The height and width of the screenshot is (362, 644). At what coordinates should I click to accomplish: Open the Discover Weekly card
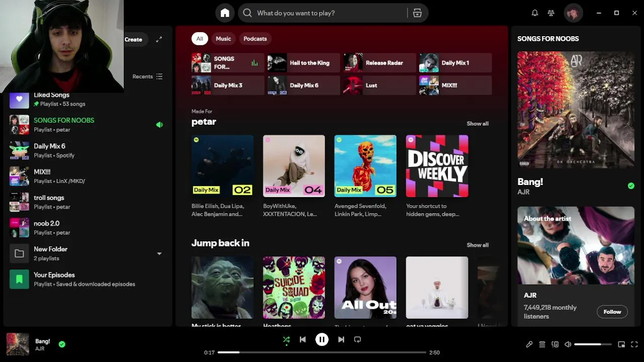437,166
